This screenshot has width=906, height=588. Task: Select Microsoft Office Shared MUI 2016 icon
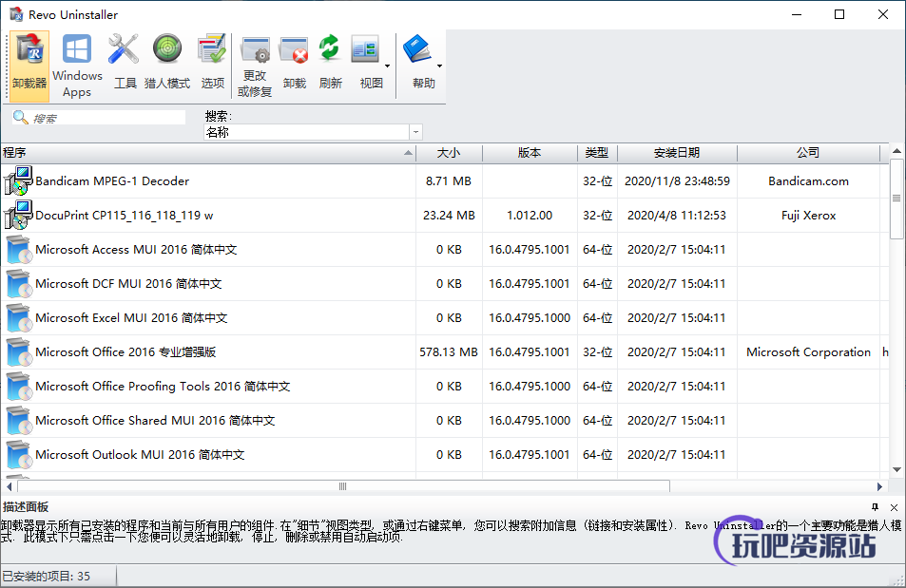coord(18,420)
